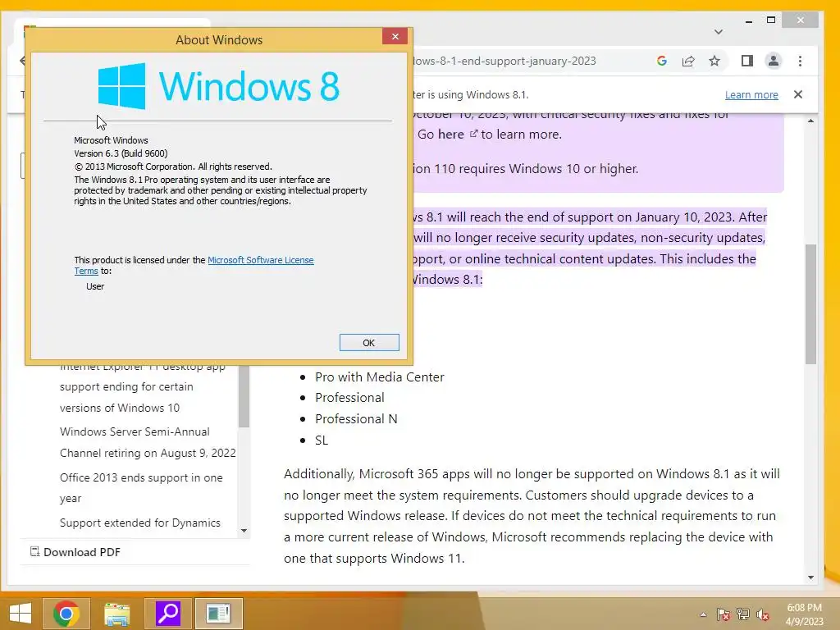Open Action Center flag icon
Viewport: 840px width, 630px height.
[x=724, y=614]
